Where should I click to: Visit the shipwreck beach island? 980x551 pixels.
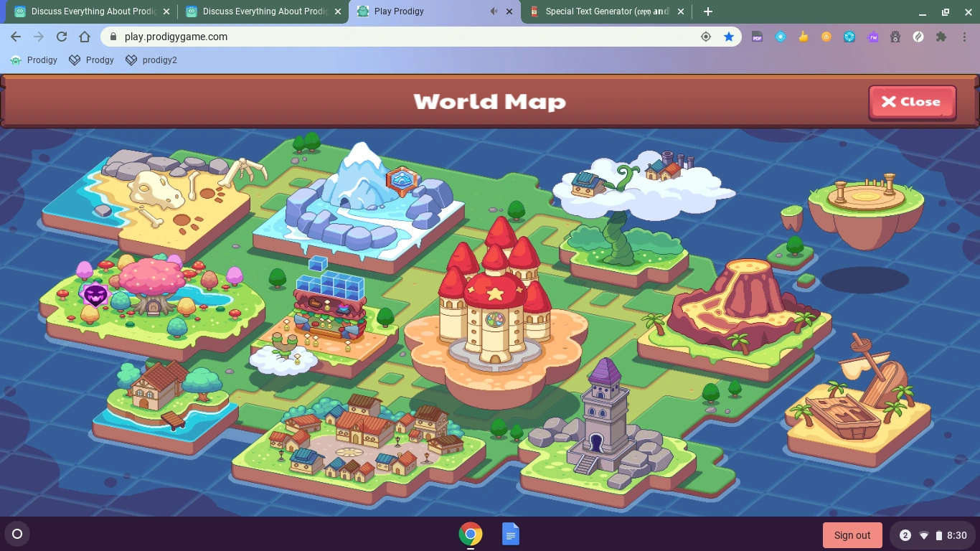[859, 402]
